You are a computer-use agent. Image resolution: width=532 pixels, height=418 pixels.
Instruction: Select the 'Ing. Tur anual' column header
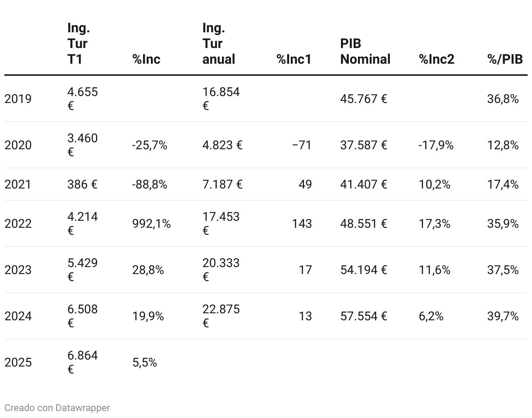point(219,44)
